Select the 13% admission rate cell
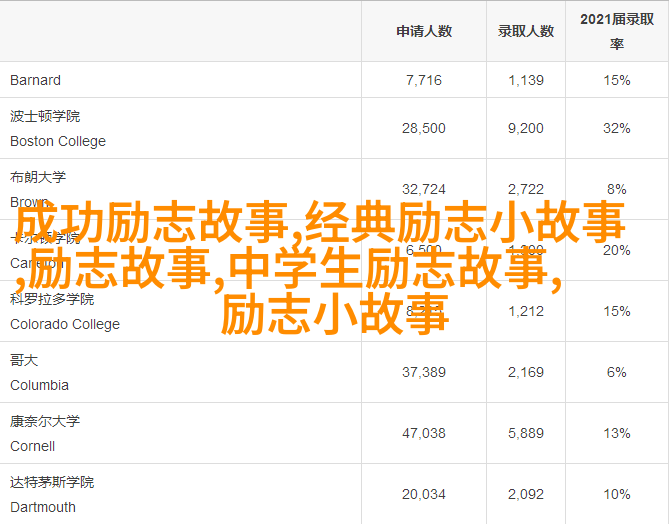The image size is (670, 524). pyautogui.click(x=617, y=433)
